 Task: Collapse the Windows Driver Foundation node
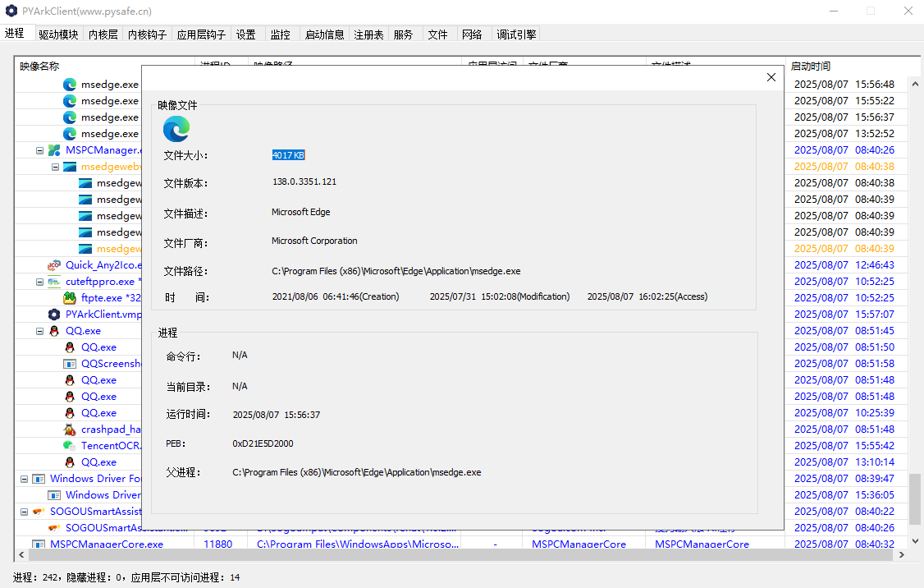pos(24,479)
